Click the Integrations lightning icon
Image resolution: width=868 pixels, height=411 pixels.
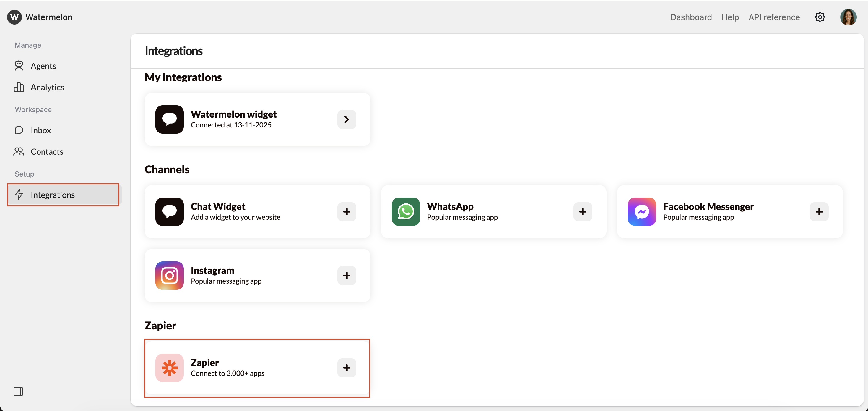[19, 195]
